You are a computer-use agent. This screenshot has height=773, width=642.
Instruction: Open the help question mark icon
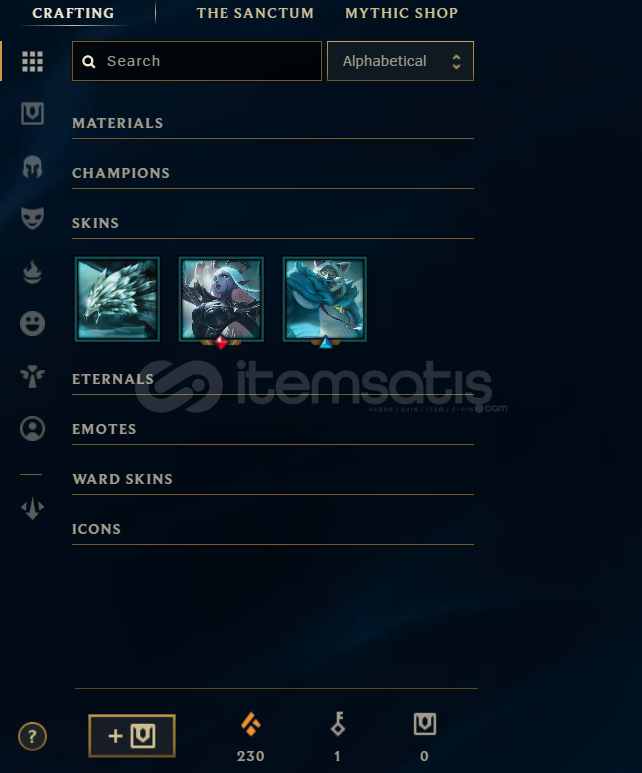[x=33, y=737]
